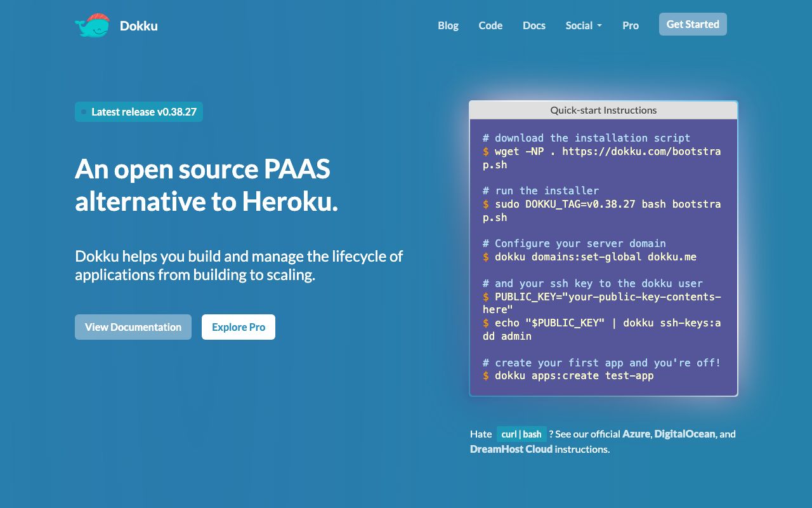Click the curl | bash code badge
This screenshot has width=812, height=508.
click(x=521, y=434)
